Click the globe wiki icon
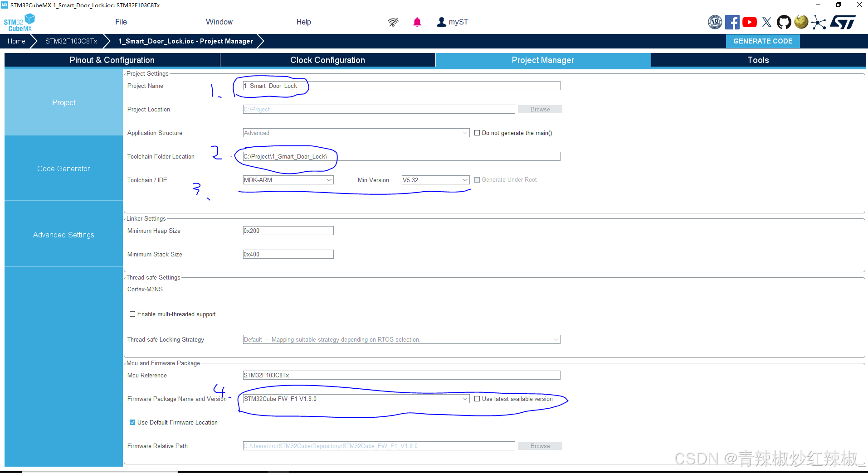This screenshot has width=868, height=473. tap(801, 22)
